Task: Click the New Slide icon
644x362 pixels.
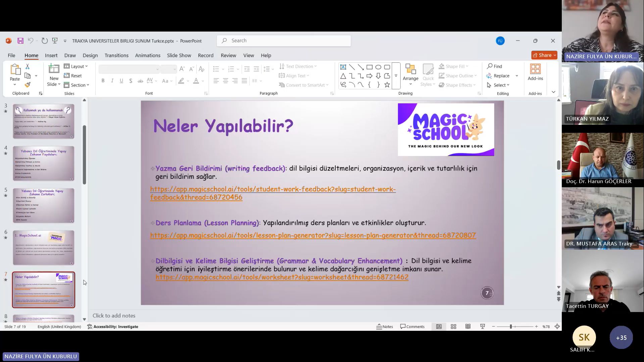Action: (x=54, y=69)
